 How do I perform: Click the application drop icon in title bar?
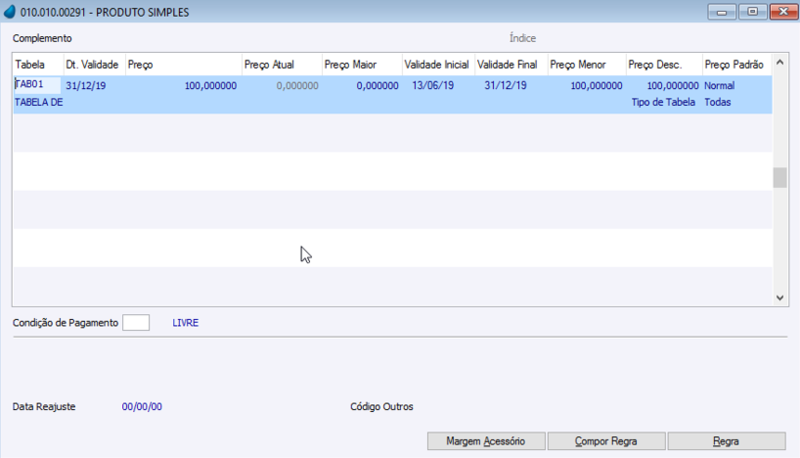pyautogui.click(x=9, y=11)
